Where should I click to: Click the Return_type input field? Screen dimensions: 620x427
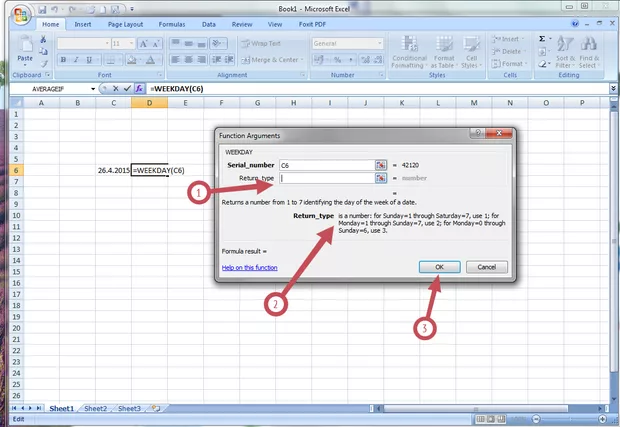327,178
